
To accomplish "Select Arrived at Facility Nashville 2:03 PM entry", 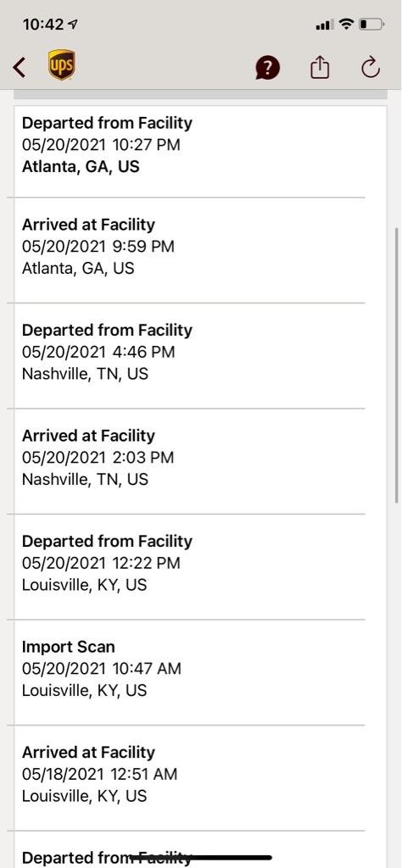I will click(189, 462).
